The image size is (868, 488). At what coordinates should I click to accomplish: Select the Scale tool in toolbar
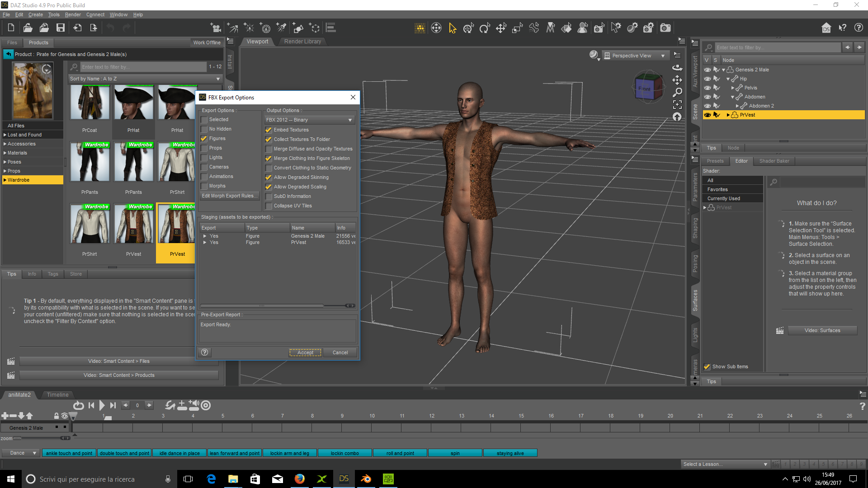[517, 28]
